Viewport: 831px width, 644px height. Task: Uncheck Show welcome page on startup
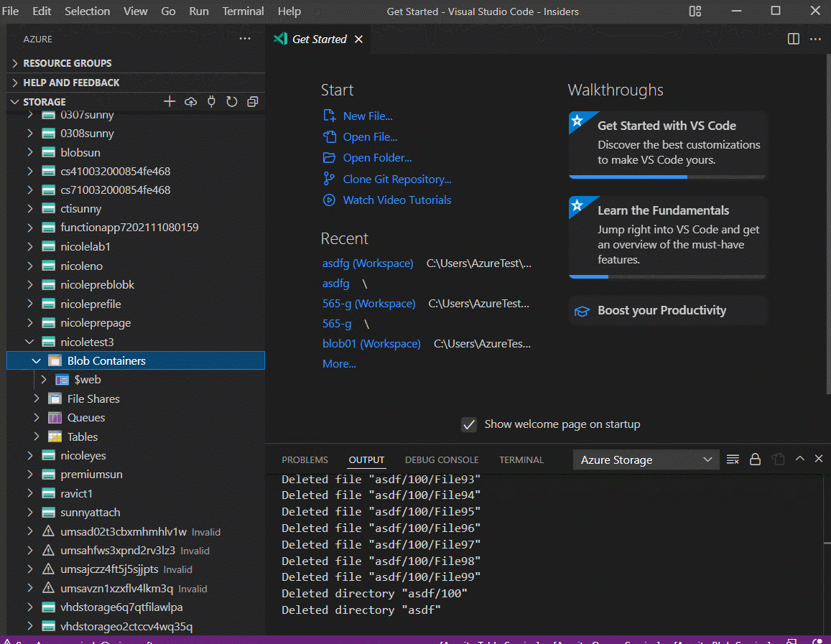469,424
